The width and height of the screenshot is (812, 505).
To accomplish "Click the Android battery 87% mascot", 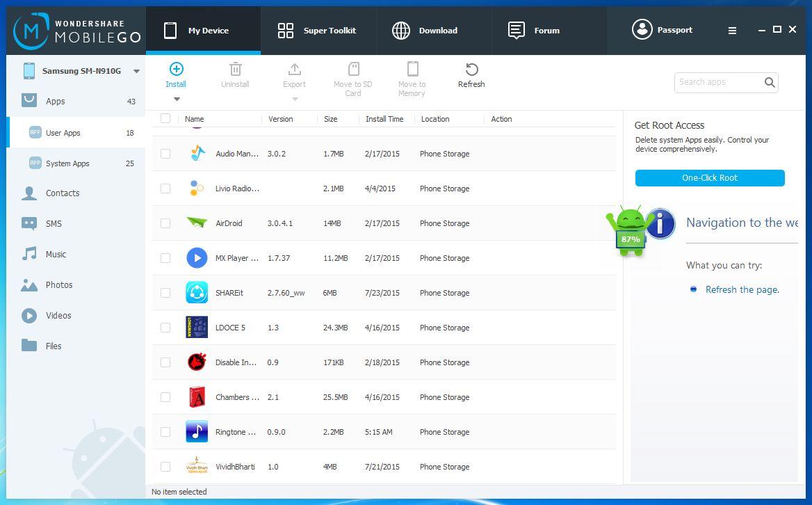I will coord(629,231).
